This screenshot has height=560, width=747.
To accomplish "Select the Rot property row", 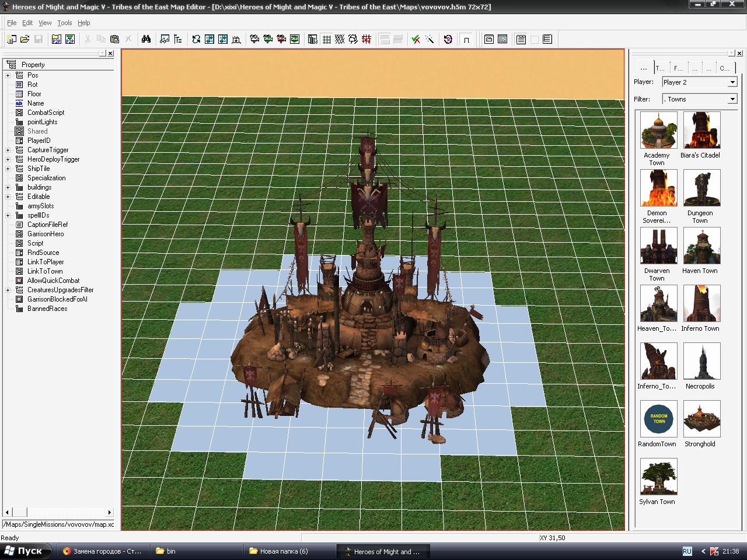I will (32, 85).
